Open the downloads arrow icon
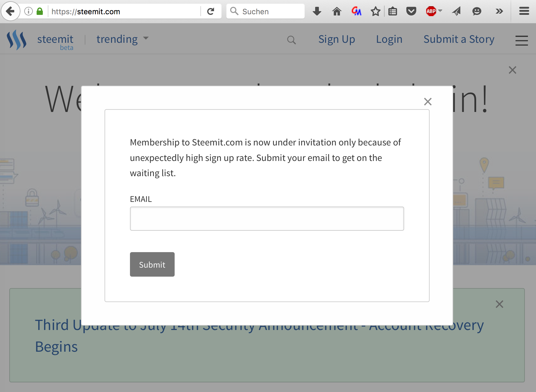The image size is (536, 392). (x=317, y=11)
